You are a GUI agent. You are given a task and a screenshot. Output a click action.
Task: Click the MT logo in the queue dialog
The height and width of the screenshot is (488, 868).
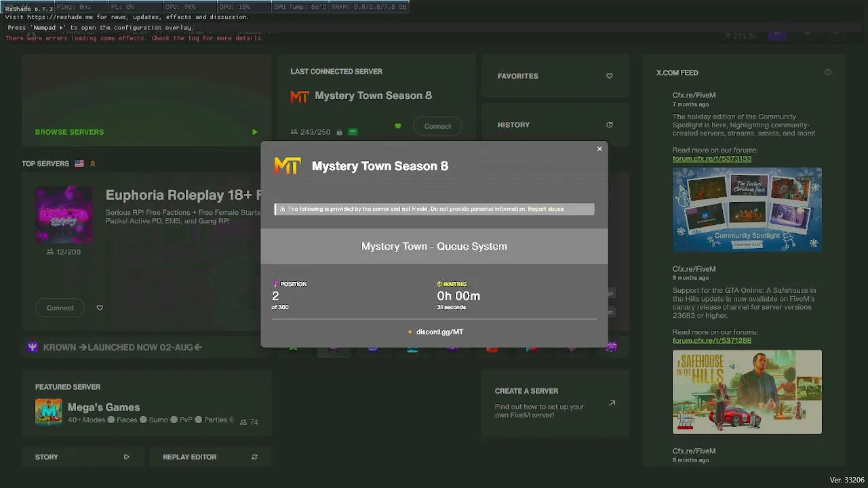pyautogui.click(x=288, y=166)
